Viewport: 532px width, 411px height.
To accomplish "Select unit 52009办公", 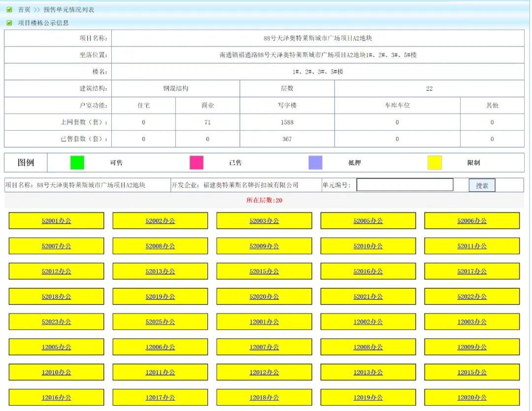I will pos(264,246).
